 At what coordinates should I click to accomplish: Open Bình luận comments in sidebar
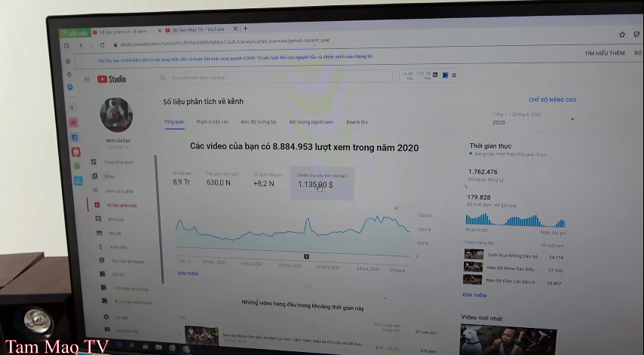[115, 219]
